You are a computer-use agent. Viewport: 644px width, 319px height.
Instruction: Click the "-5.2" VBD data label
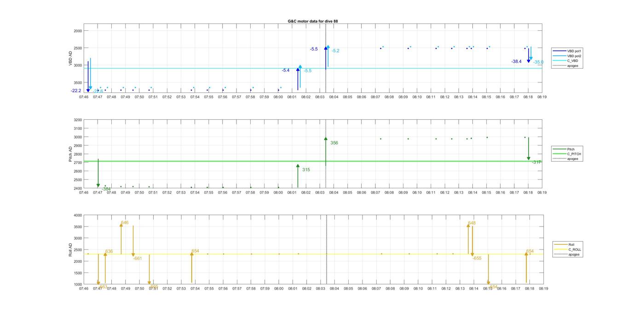pyautogui.click(x=335, y=51)
